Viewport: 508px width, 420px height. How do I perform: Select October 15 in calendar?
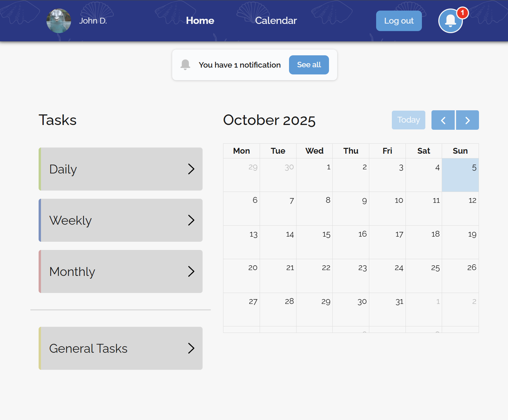click(x=314, y=242)
